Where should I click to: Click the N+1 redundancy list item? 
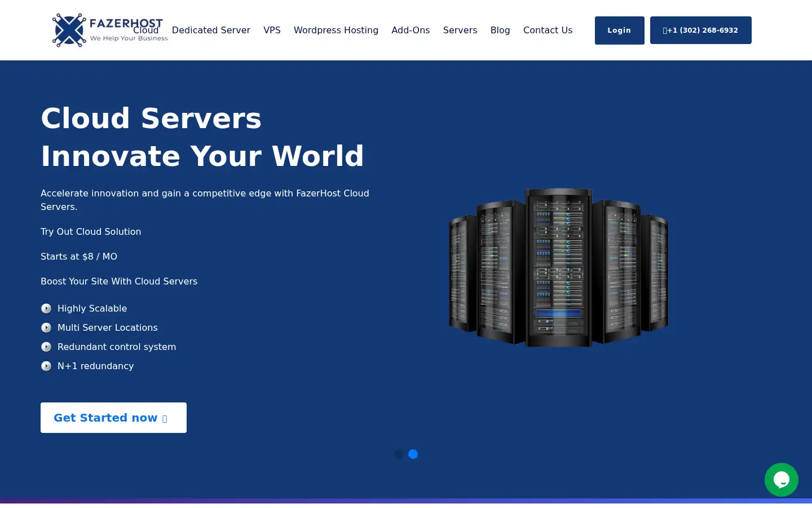[96, 366]
